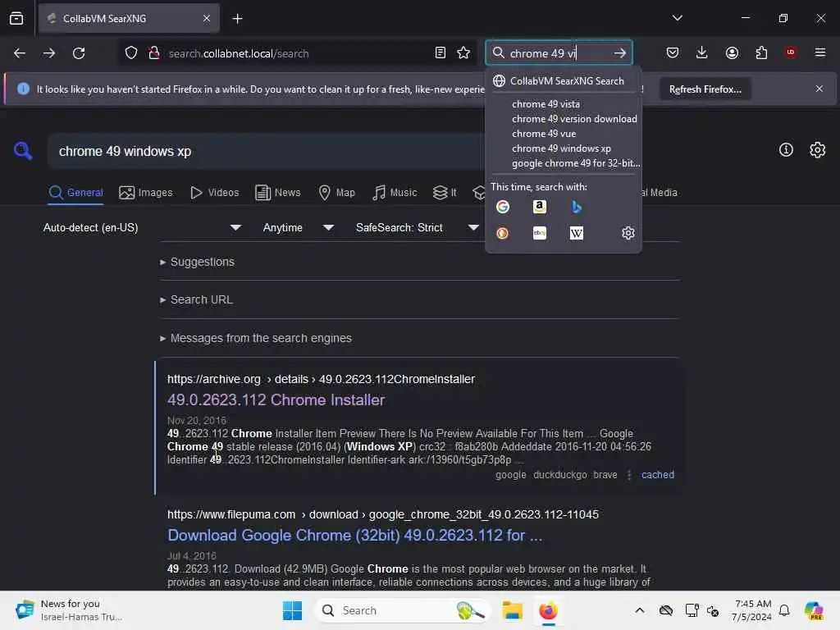The height and width of the screenshot is (630, 840).
Task: Open new browser tab with plus
Action: tap(237, 19)
